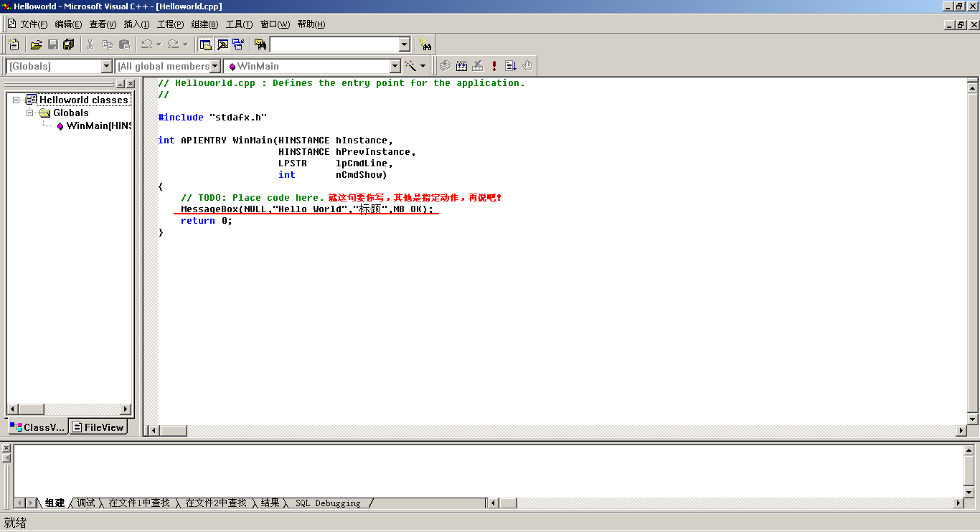Toggle breakpoint using the hand icon

point(527,66)
